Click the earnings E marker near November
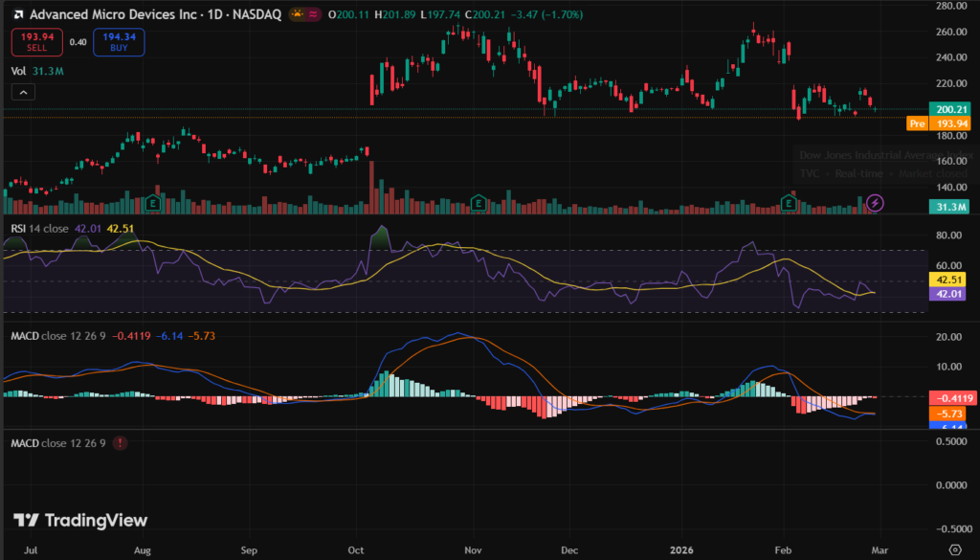This screenshot has height=560, width=980. click(x=479, y=203)
